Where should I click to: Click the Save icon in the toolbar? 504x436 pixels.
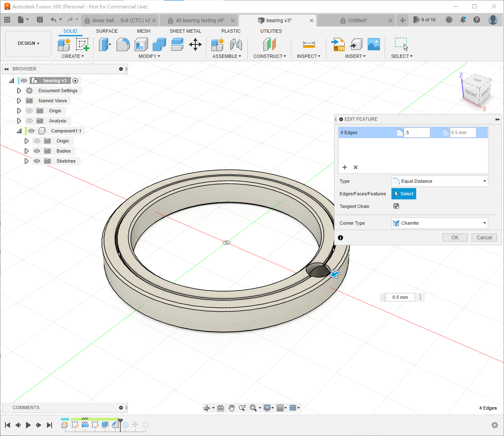coord(40,20)
